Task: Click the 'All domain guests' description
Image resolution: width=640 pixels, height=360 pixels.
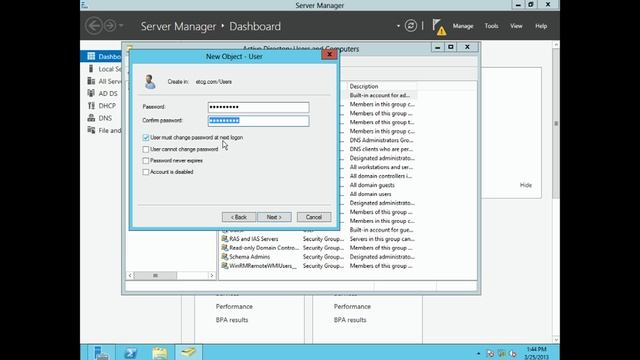Action: [x=372, y=185]
